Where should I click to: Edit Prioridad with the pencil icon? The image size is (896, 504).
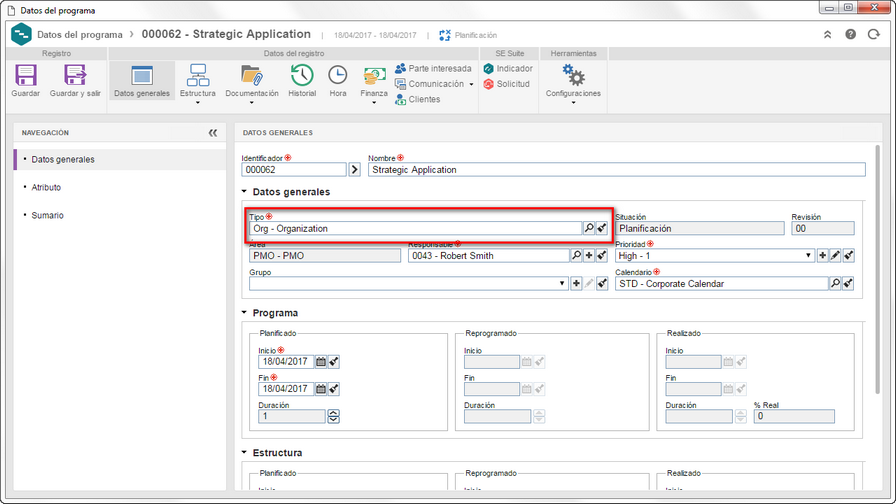pyautogui.click(x=835, y=255)
